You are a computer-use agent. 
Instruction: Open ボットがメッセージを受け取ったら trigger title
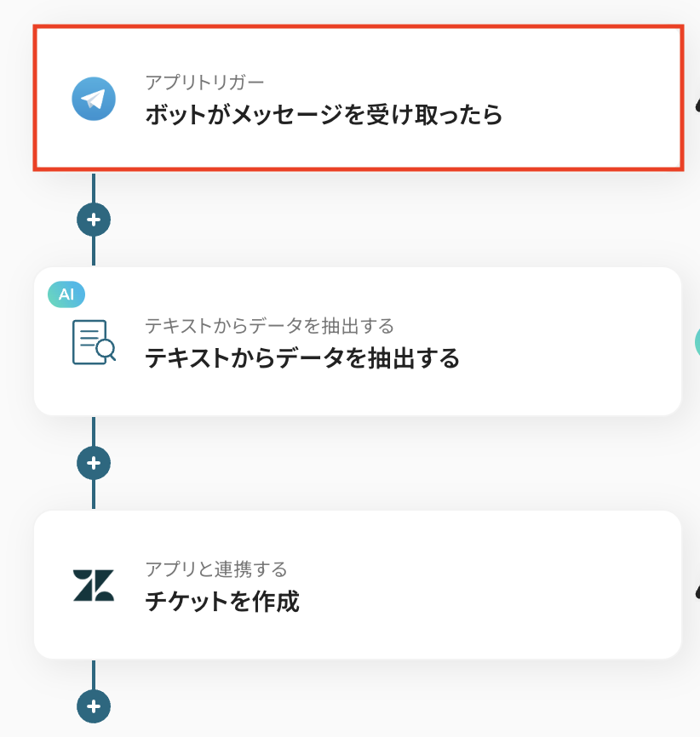click(x=324, y=115)
